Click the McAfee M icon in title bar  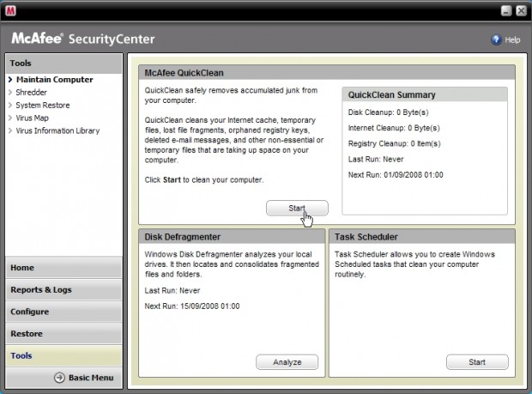click(x=10, y=11)
